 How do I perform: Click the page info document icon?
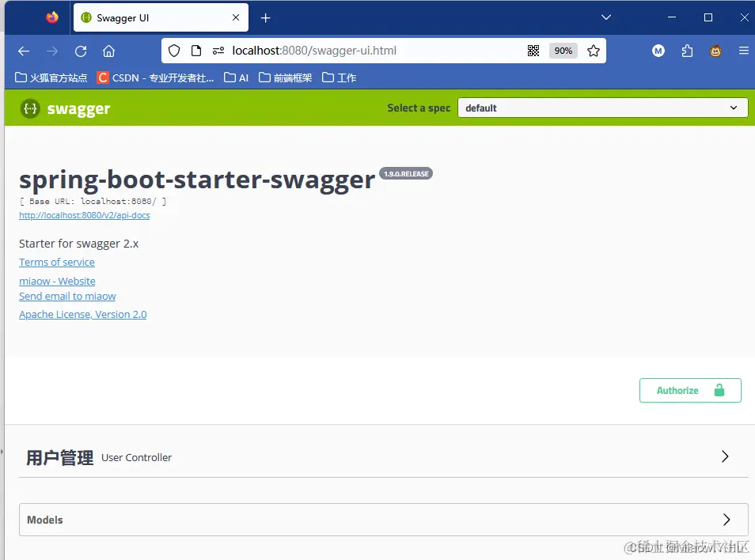196,51
